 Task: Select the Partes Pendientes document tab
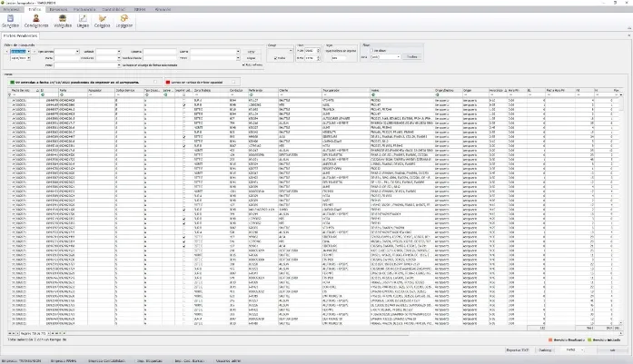click(20, 36)
